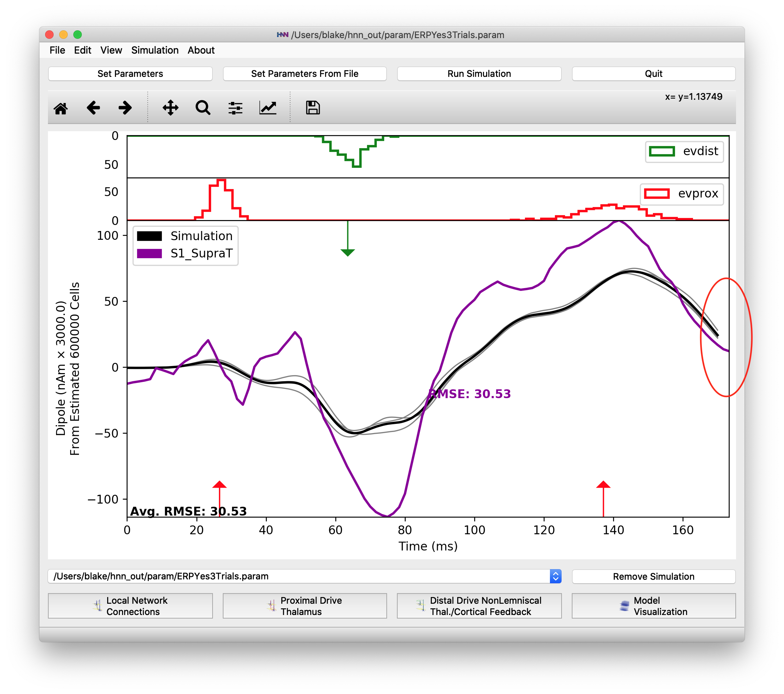
Task: Click the green distal input arrow marker
Action: [348, 252]
